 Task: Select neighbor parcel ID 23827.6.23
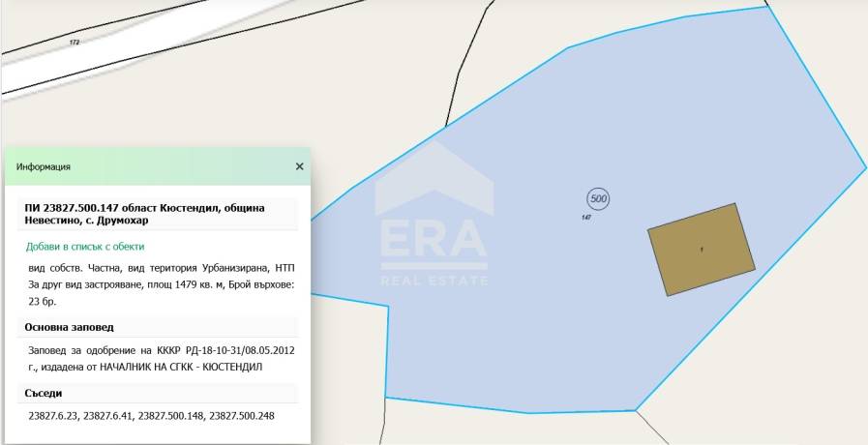pyautogui.click(x=53, y=416)
